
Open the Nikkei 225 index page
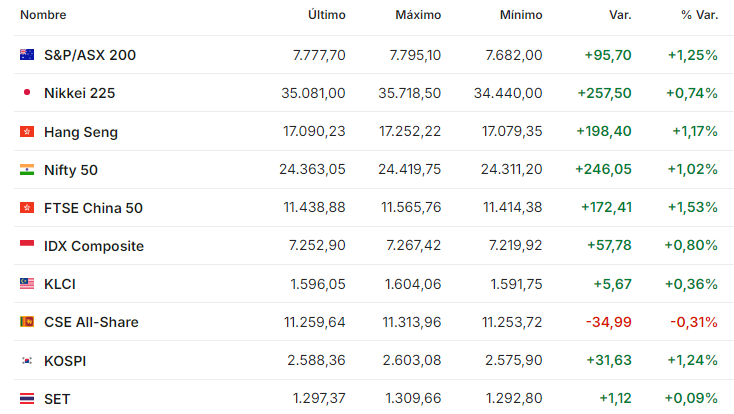pyautogui.click(x=80, y=93)
